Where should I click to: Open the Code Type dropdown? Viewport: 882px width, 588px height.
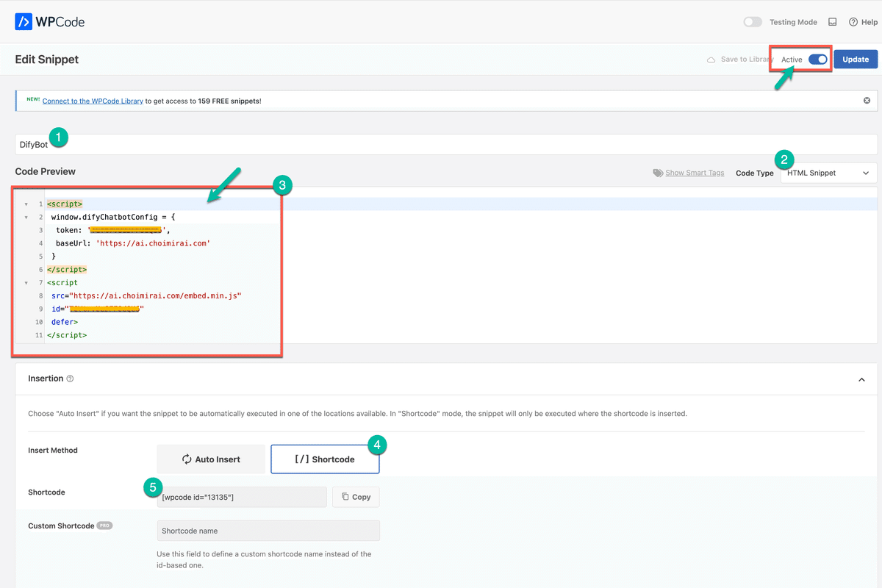tap(828, 173)
